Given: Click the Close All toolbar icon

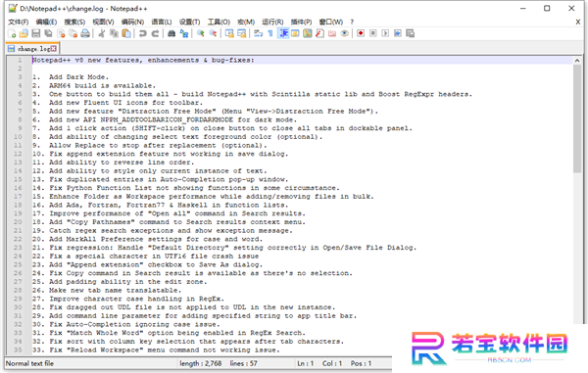Looking at the screenshot, I should (73, 33).
